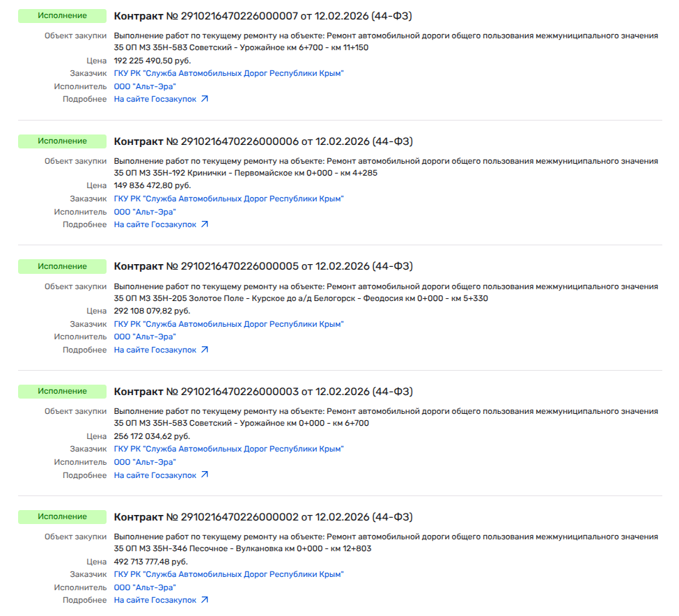Open customer link for the 492 713 777,48 руб. contract
This screenshot has height=616, width=679.
click(x=228, y=574)
